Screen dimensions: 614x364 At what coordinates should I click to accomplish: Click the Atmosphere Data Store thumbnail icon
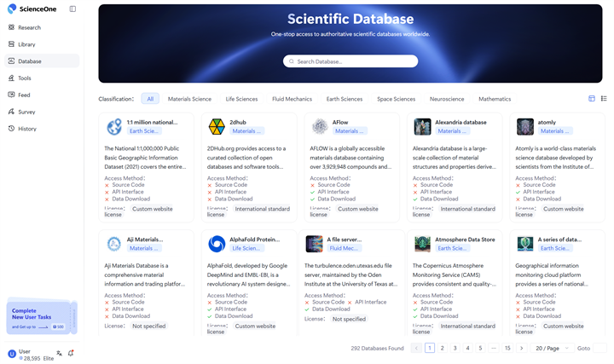tap(422, 245)
